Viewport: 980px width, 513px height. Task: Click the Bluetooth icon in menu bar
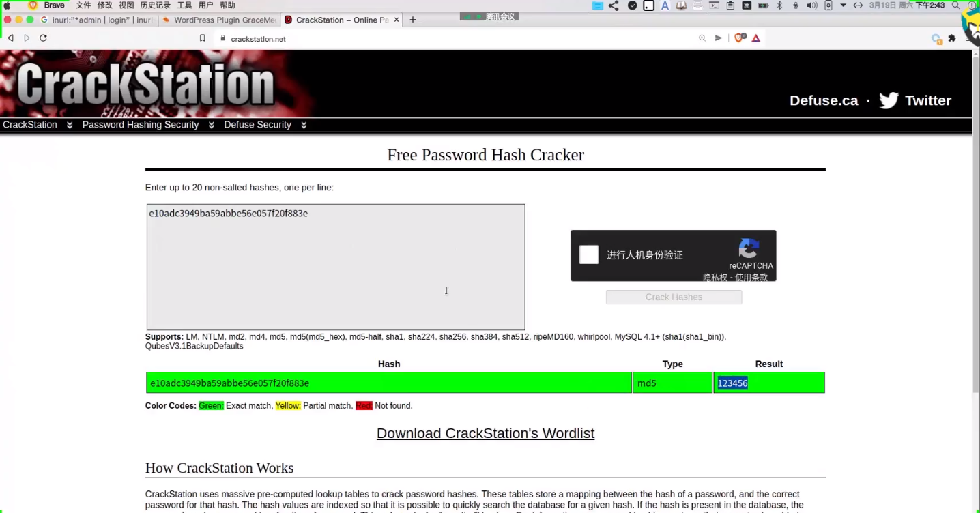point(779,5)
